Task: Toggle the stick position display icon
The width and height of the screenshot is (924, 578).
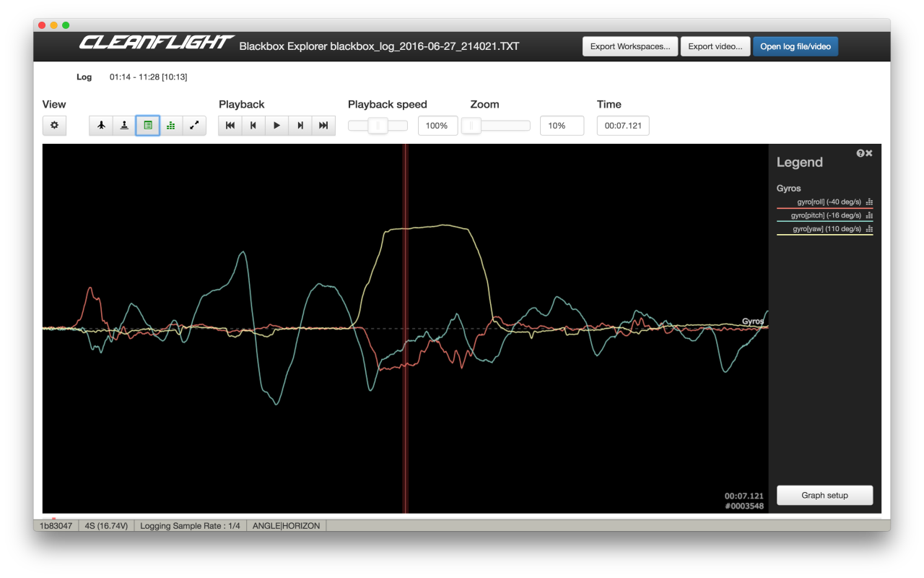Action: pos(124,125)
